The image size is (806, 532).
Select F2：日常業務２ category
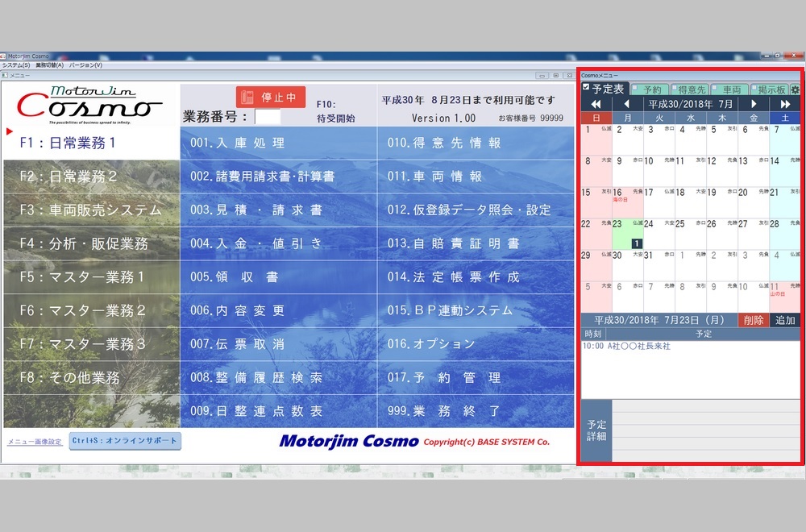click(92, 177)
